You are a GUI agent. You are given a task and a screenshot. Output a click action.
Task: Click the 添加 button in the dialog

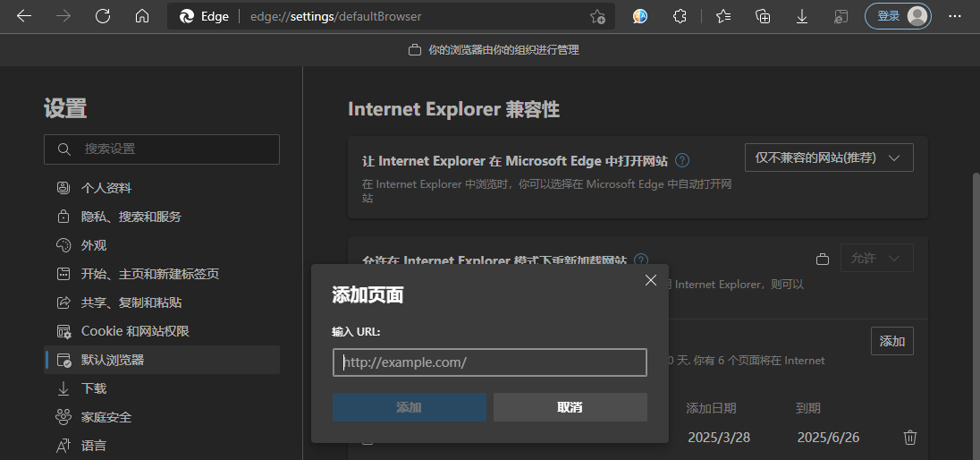coord(410,407)
